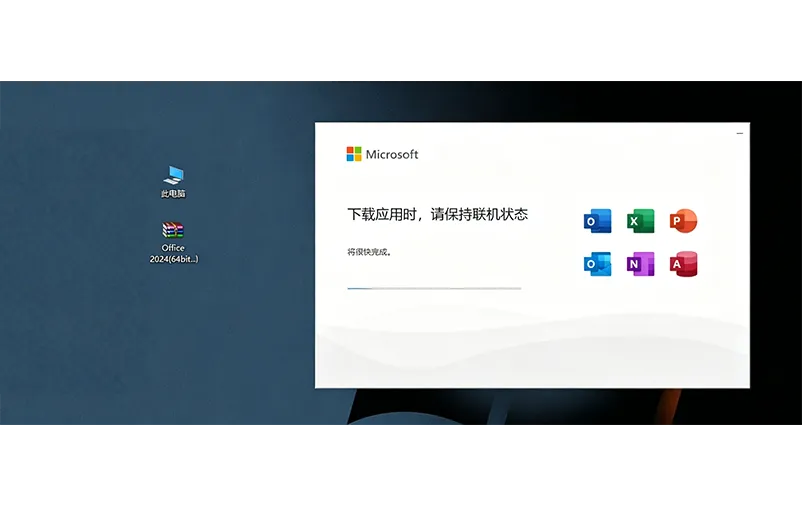Minimize the Office installer window
Screen dimensions: 802x506
740,134
